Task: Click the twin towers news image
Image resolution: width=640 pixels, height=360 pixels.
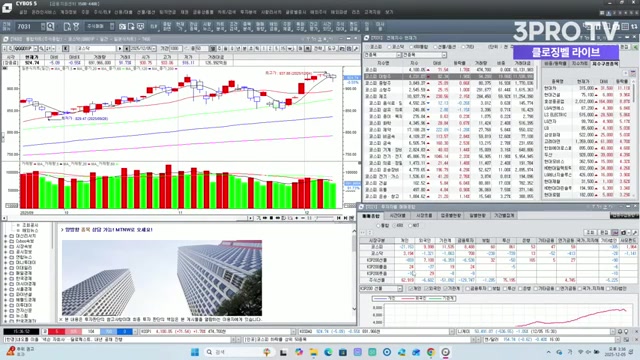Action: pos(162,278)
